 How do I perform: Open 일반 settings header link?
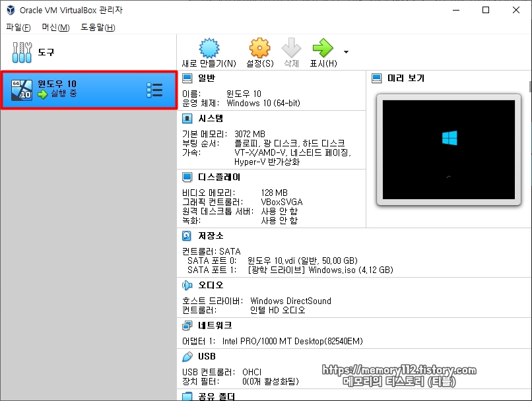pyautogui.click(x=207, y=78)
